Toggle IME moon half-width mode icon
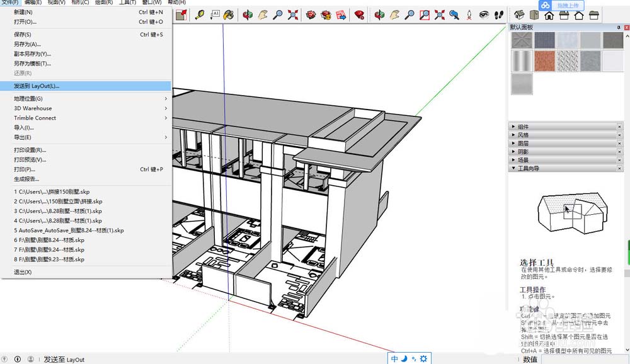The image size is (630, 364). click(x=404, y=358)
